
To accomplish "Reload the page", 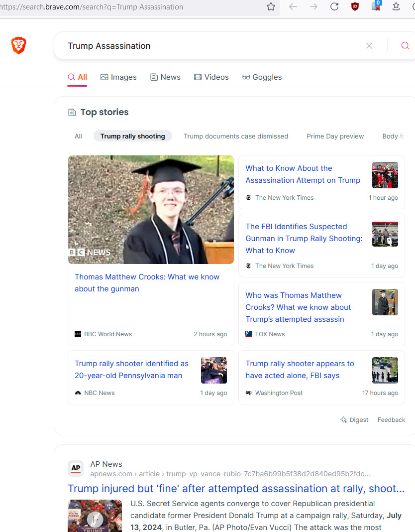I will (334, 6).
